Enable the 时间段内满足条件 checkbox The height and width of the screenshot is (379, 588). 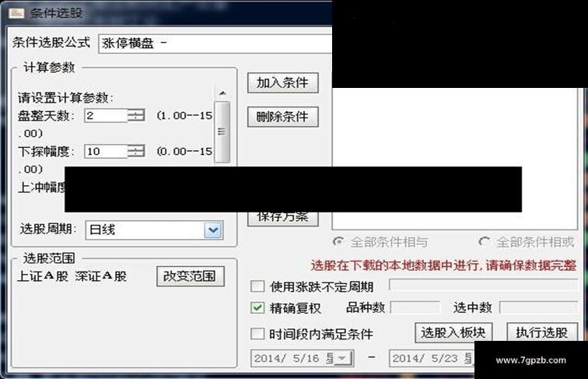257,333
